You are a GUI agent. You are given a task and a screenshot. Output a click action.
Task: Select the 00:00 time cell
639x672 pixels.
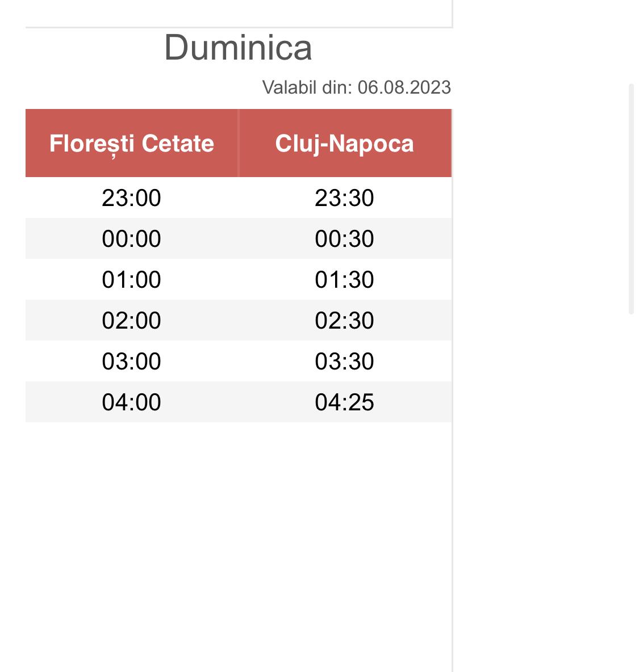[x=131, y=239]
